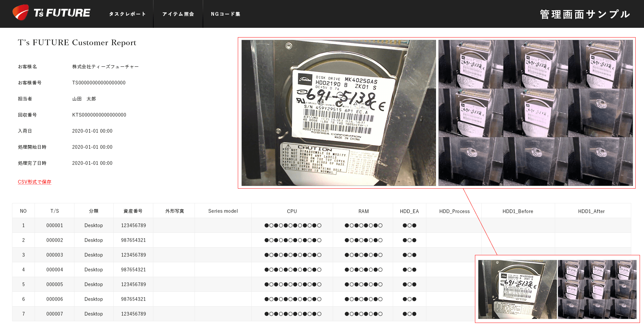Click Desktop category in row 000007

pyautogui.click(x=94, y=314)
